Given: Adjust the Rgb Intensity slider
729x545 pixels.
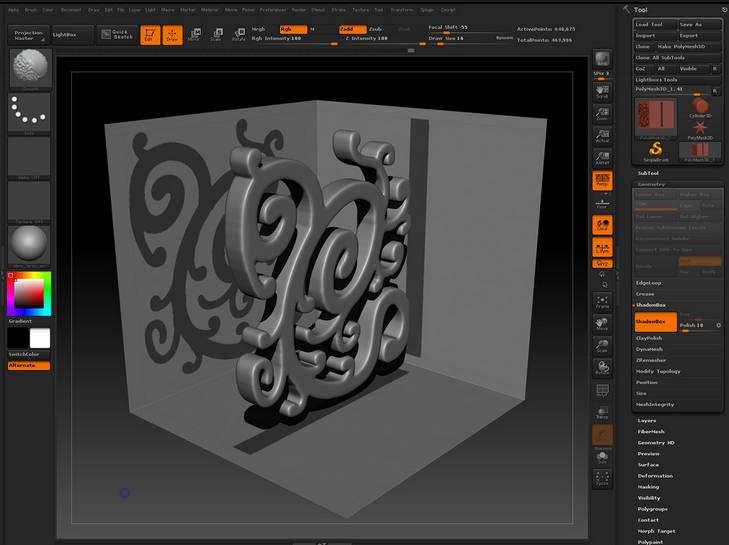Looking at the screenshot, I should pos(294,39).
